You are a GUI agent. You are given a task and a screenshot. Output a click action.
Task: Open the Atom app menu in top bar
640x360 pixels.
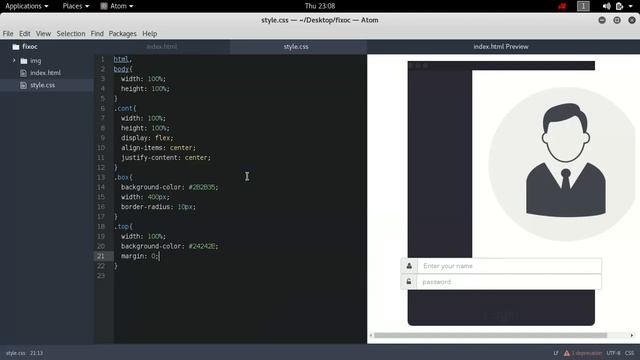(x=117, y=6)
